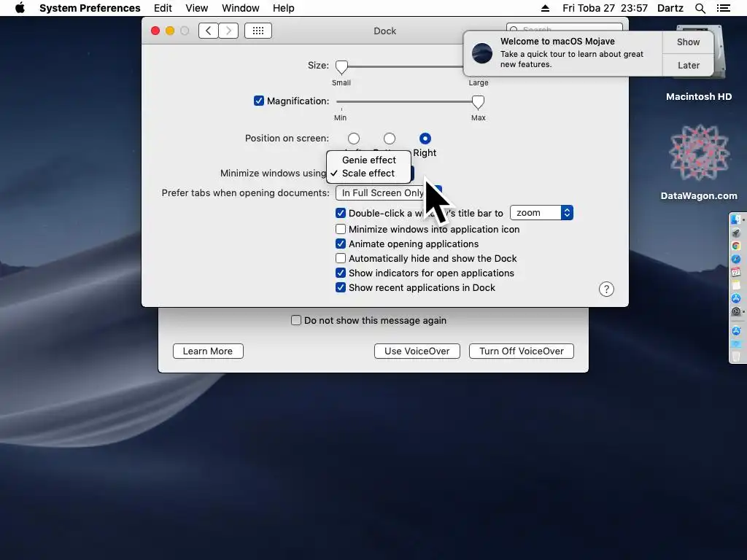Select Right dock position radio button
The width and height of the screenshot is (747, 560).
[x=425, y=139]
